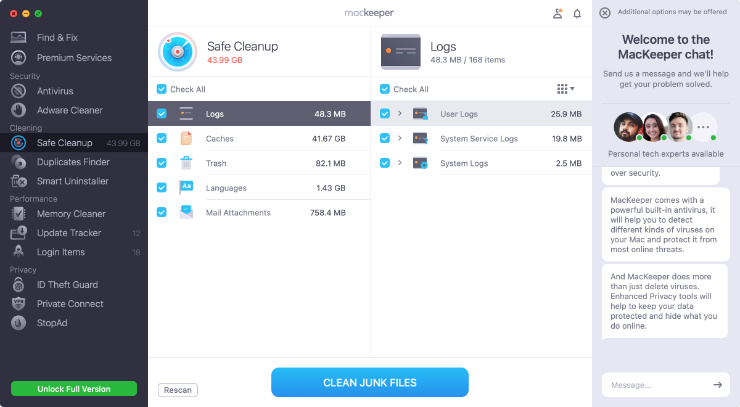Click the Logs header icon

click(401, 51)
